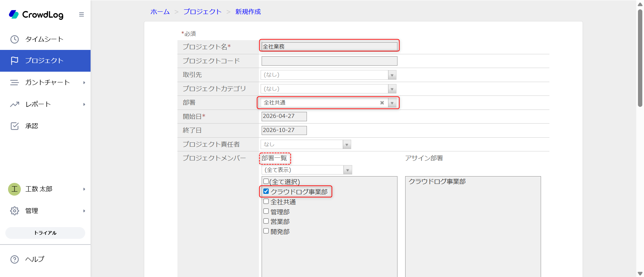Screen dimensions: 644x277
Task: Clear the 全社共通 department selection
Action: (382, 103)
